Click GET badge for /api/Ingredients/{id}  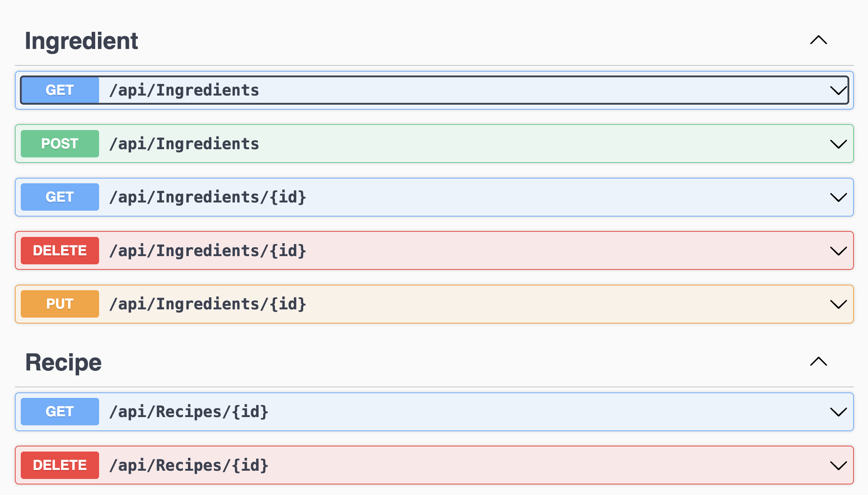pos(60,197)
